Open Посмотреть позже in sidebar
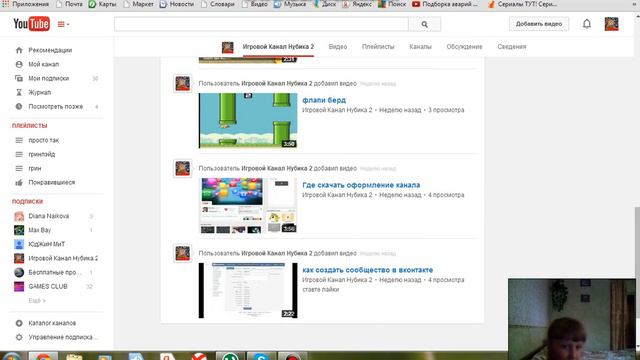The image size is (640, 360). point(56,107)
